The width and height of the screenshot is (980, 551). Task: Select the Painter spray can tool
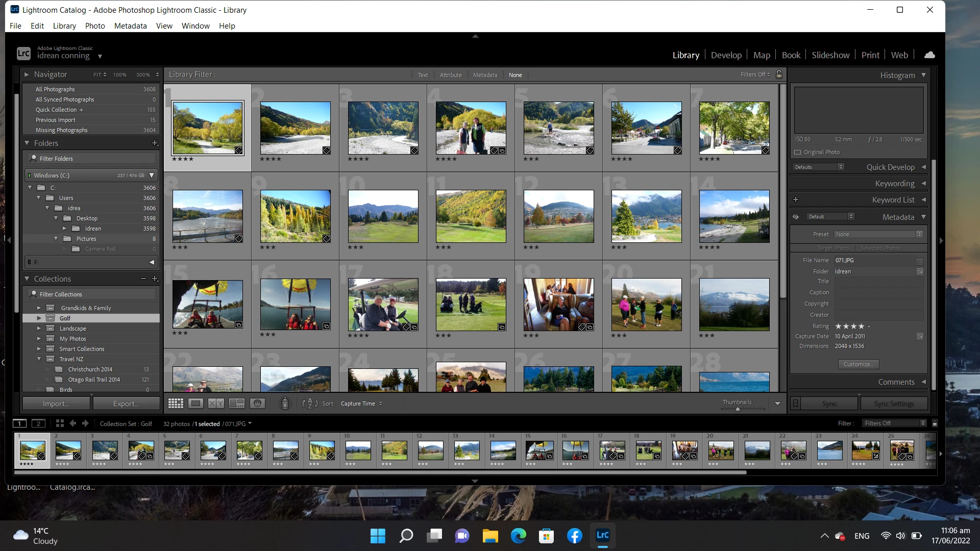(285, 404)
